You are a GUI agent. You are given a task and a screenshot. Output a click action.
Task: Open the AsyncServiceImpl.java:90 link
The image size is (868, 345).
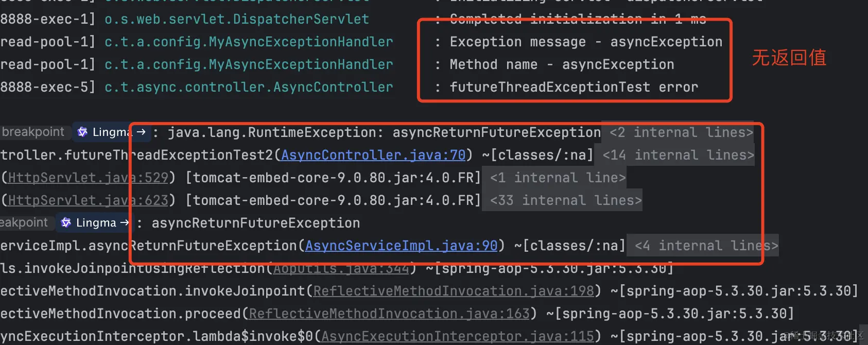pyautogui.click(x=402, y=246)
